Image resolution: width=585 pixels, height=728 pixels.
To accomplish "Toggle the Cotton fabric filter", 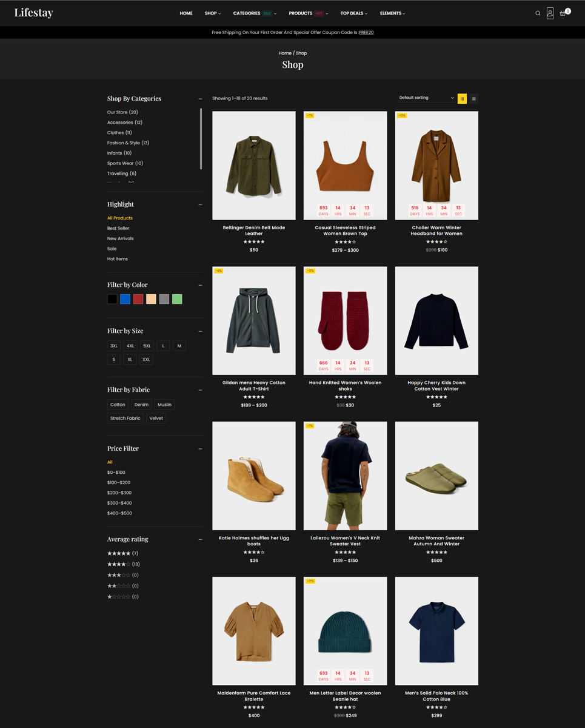I will click(118, 405).
